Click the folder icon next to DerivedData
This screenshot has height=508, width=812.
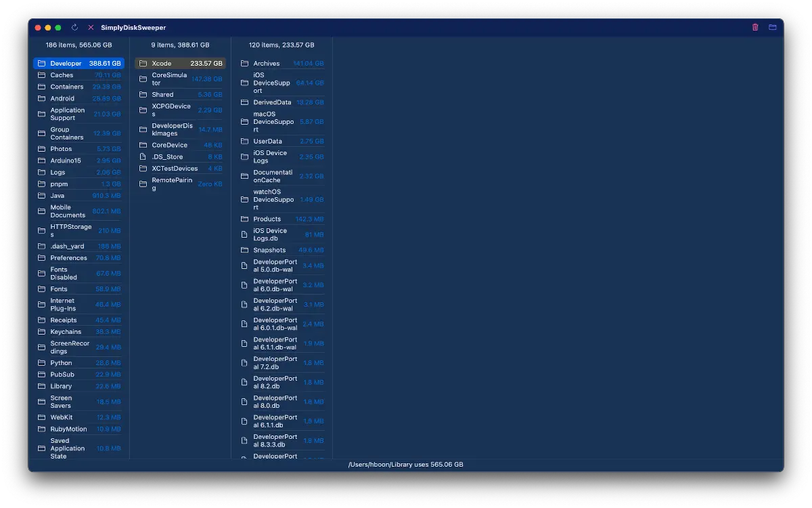tap(245, 102)
